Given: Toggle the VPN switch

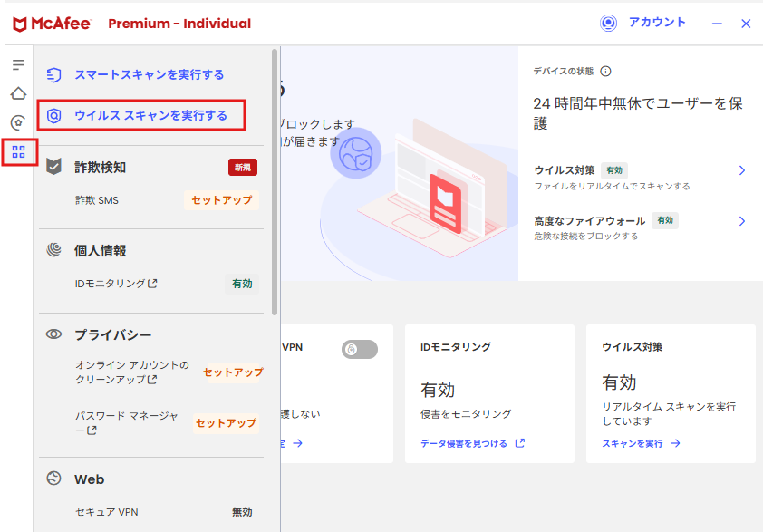Looking at the screenshot, I should pos(360,350).
